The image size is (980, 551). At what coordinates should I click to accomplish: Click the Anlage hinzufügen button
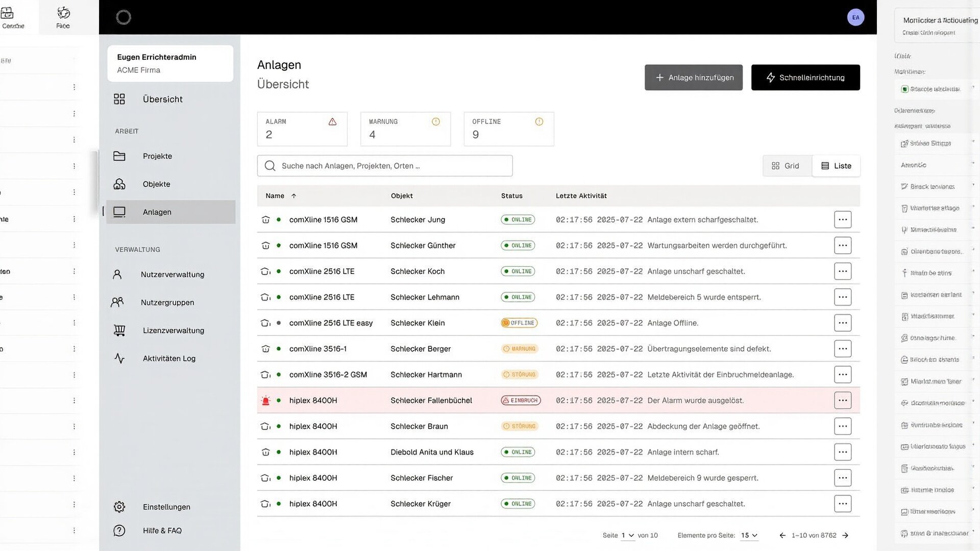(x=693, y=78)
